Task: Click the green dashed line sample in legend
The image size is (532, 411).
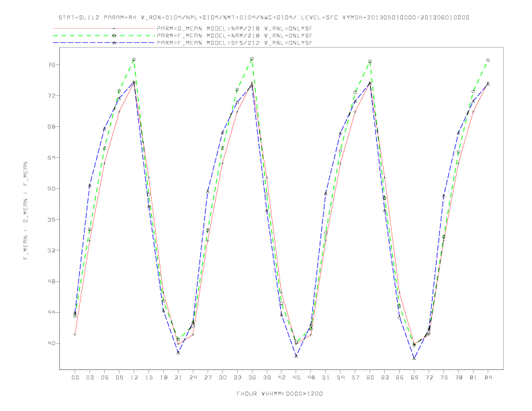Action: coord(104,36)
